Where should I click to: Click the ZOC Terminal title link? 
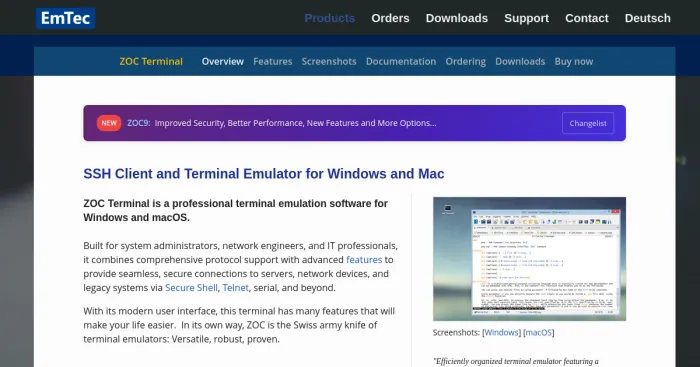click(151, 62)
